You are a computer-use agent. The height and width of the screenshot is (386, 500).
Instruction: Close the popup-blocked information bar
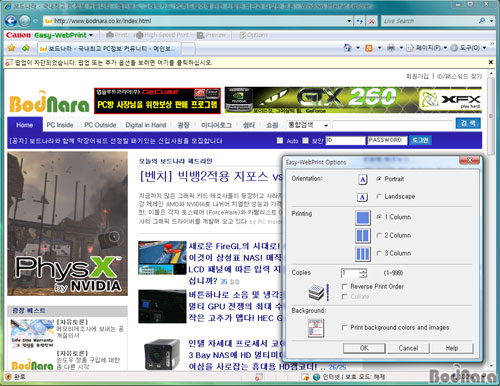(x=491, y=62)
